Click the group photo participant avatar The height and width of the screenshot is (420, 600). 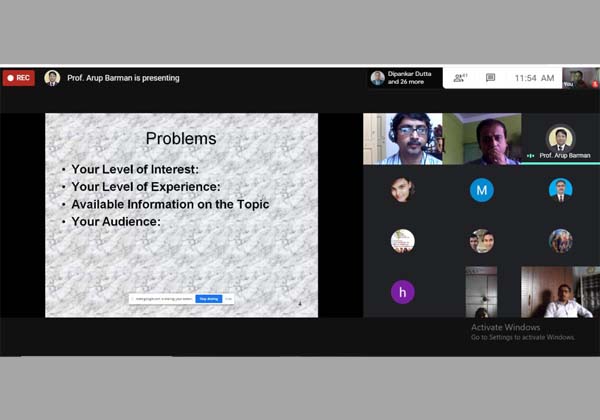(x=561, y=241)
